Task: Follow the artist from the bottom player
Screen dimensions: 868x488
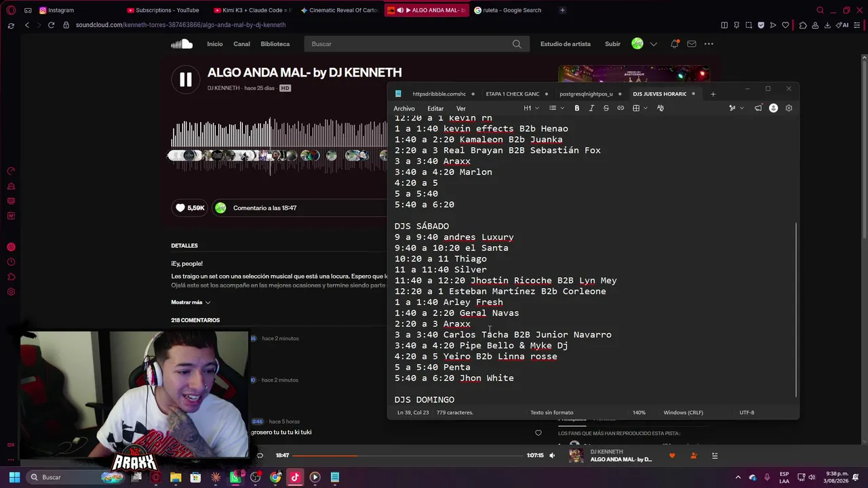Action: coord(693,455)
